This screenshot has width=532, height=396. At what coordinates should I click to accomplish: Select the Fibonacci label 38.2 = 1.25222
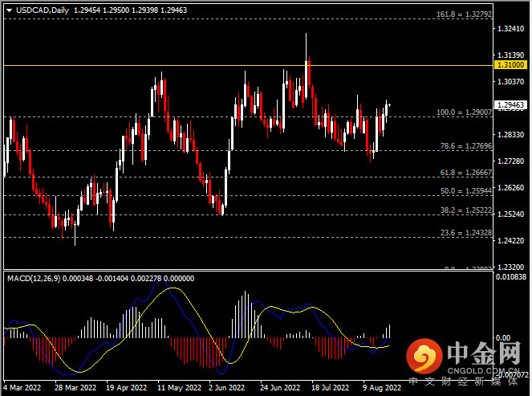tap(466, 210)
